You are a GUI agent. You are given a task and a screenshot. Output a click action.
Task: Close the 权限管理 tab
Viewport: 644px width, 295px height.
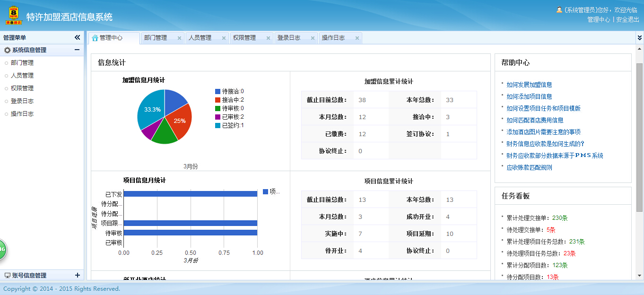tap(268, 38)
